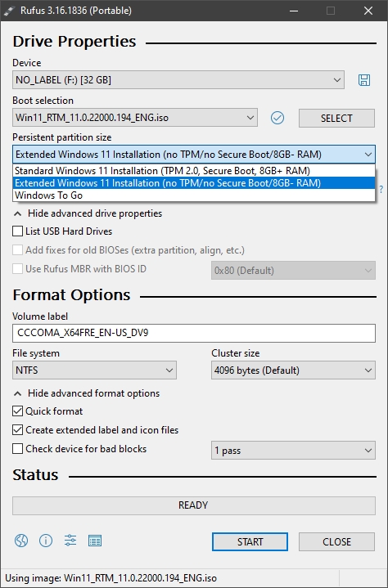Enable Check device for bad blocks
This screenshot has width=388, height=588.
click(x=18, y=448)
